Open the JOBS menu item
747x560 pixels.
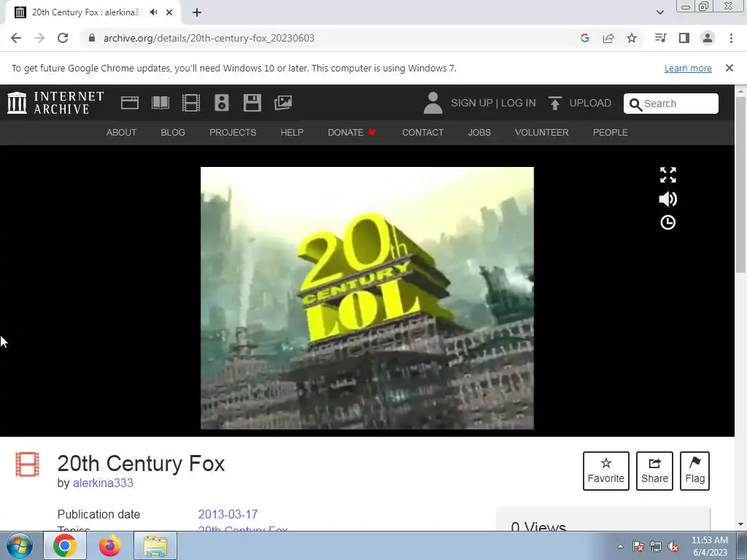click(x=479, y=133)
